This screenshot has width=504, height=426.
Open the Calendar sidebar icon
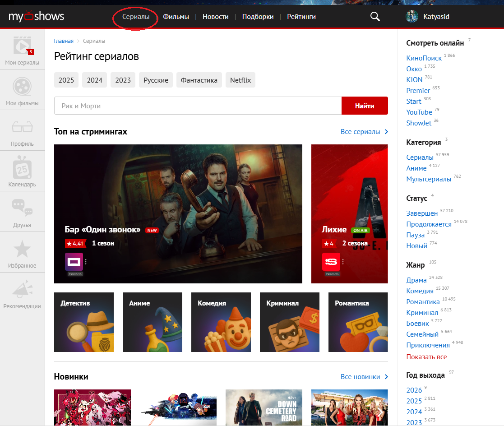[x=22, y=167]
